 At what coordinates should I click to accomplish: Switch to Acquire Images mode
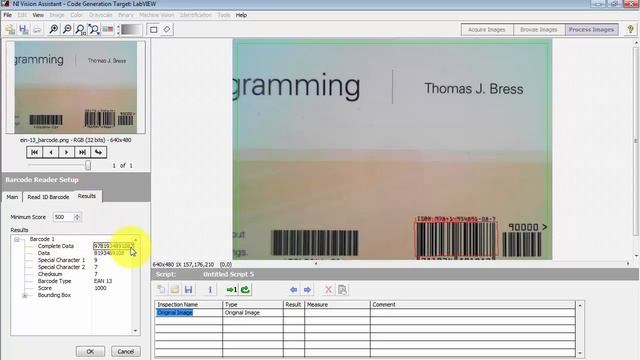(x=487, y=29)
